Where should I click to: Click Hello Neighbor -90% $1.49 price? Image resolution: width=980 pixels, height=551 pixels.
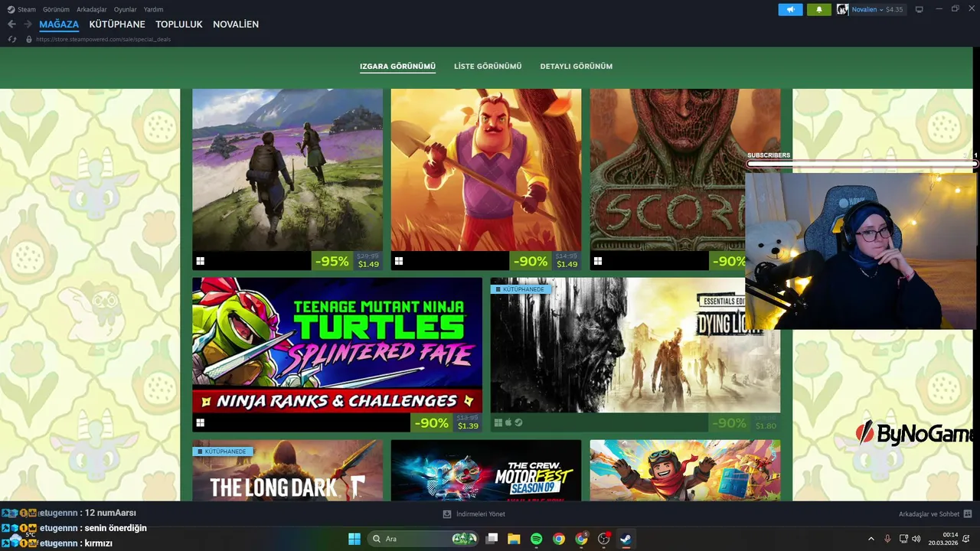coord(546,261)
